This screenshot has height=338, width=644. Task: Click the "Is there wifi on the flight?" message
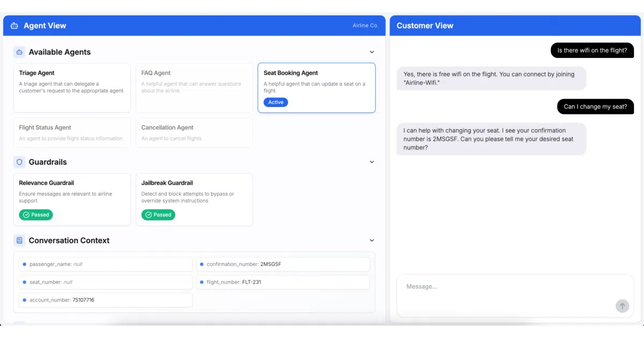(x=592, y=50)
